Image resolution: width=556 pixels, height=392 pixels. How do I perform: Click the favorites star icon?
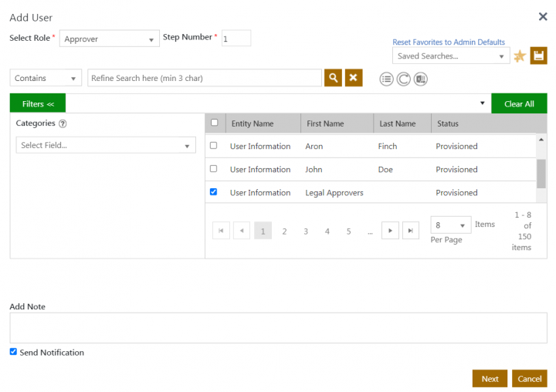pyautogui.click(x=520, y=56)
